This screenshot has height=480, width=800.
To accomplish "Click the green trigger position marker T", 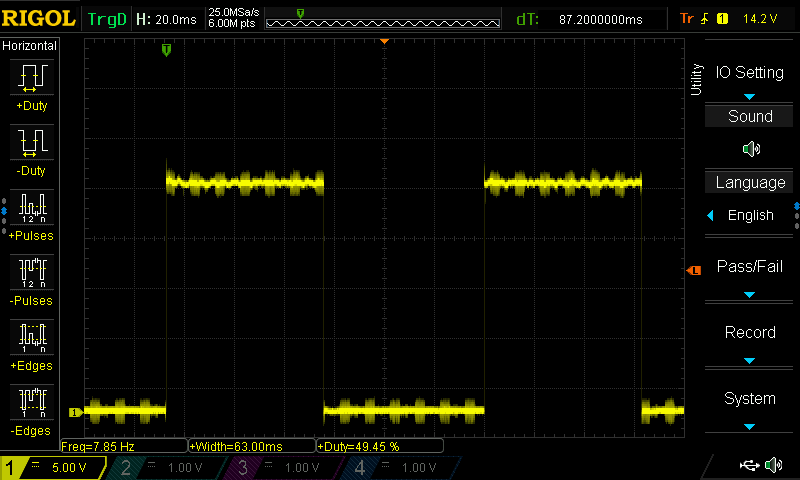I will coord(166,50).
